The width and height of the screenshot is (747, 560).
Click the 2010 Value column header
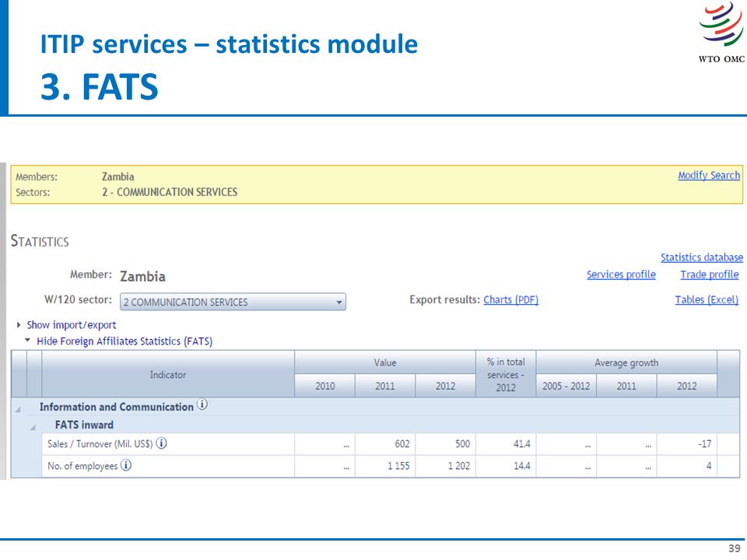pyautogui.click(x=325, y=386)
